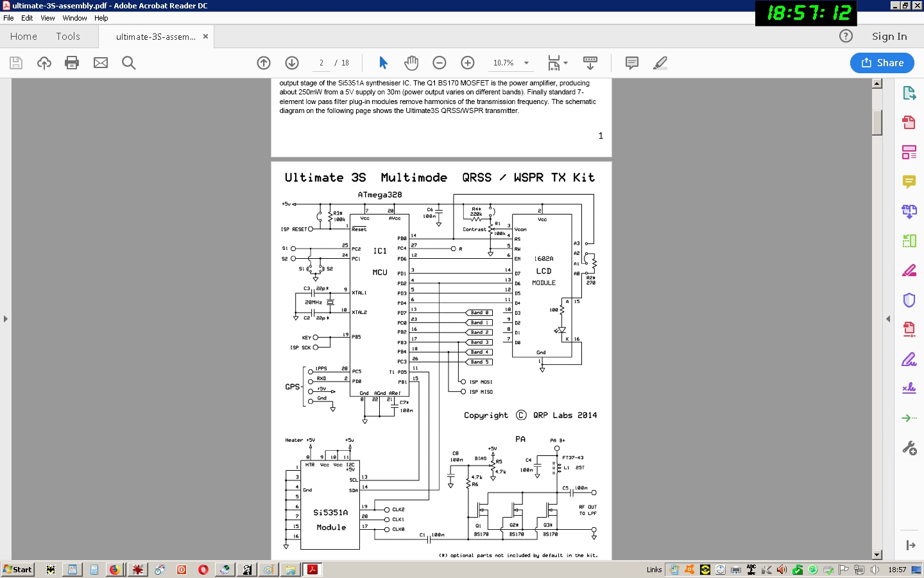Add a sticky note comment from toolbar
The image size is (924, 578).
(632, 63)
